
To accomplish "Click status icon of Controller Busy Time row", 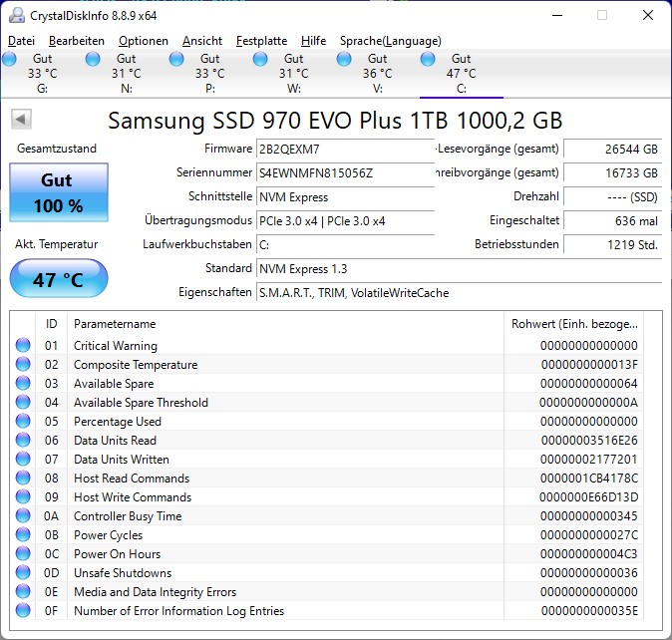I will click(23, 515).
